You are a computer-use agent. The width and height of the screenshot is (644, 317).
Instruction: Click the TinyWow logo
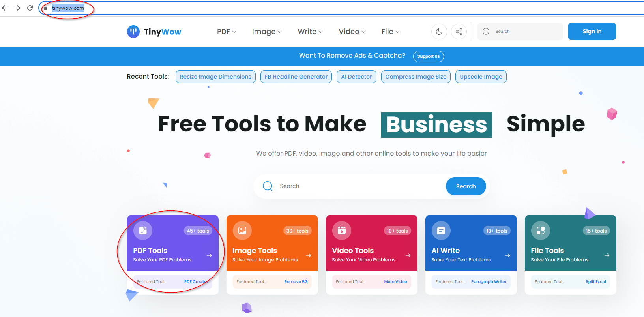coord(154,32)
